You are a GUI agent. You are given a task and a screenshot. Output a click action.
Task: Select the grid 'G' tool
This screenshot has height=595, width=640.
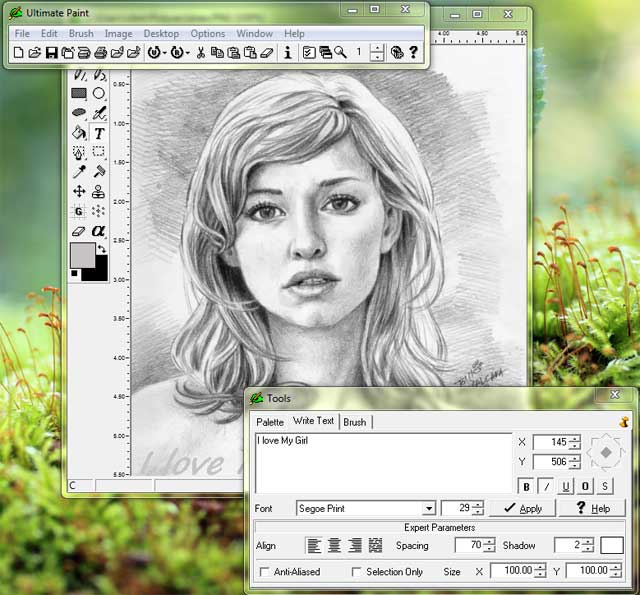click(x=79, y=211)
